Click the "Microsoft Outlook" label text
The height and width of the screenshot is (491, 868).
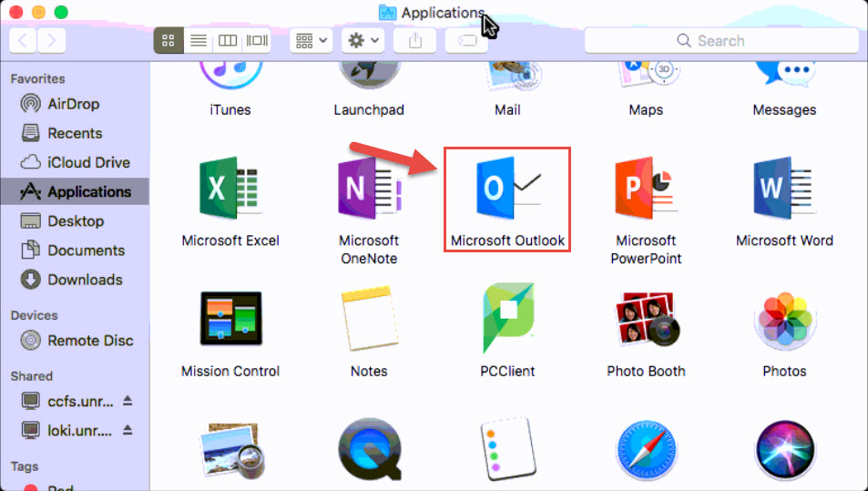click(507, 240)
